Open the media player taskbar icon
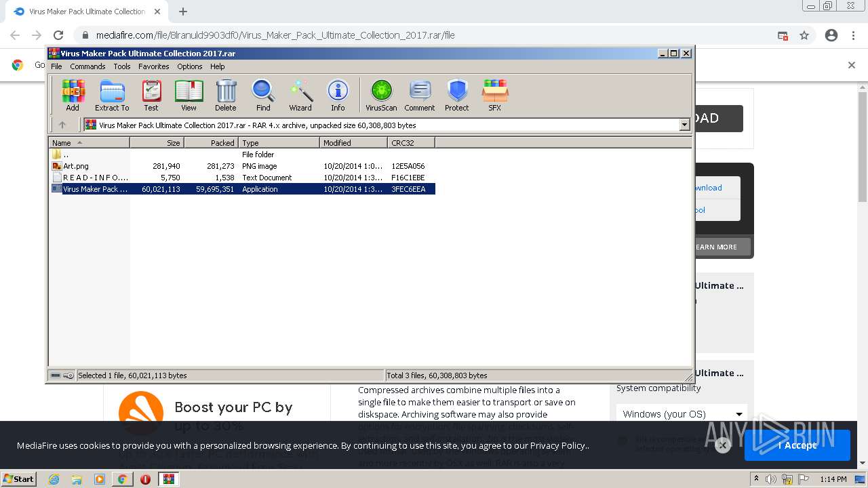This screenshot has width=868, height=488. pyautogui.click(x=100, y=479)
